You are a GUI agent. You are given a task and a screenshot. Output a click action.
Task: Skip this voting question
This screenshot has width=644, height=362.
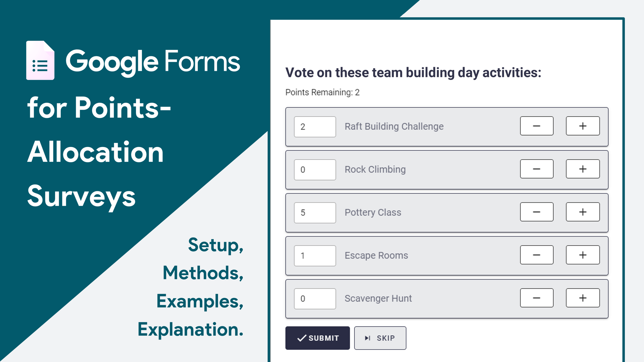tap(380, 338)
